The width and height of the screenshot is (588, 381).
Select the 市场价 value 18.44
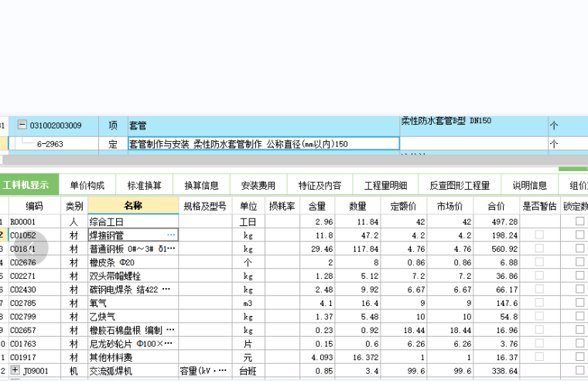pyautogui.click(x=450, y=330)
